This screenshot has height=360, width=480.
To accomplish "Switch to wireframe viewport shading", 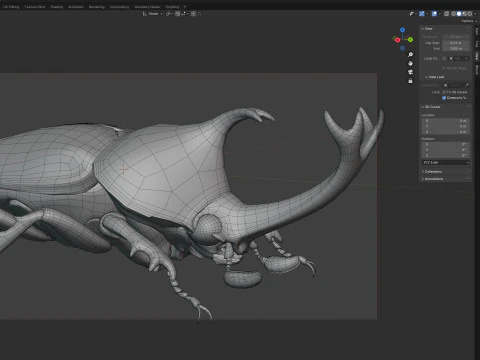I will (453, 14).
